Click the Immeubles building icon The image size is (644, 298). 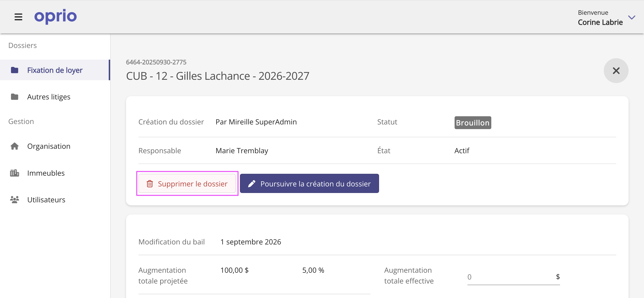click(14, 173)
